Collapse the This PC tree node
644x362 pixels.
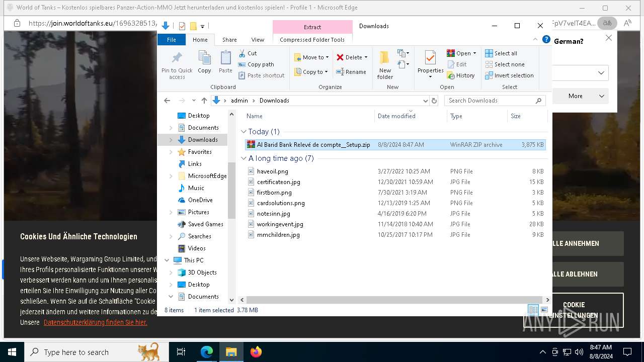pos(167,260)
